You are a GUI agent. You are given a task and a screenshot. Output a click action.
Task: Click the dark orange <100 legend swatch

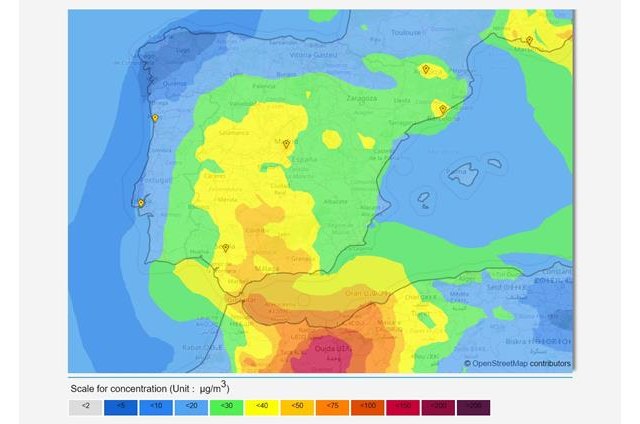tap(367, 406)
